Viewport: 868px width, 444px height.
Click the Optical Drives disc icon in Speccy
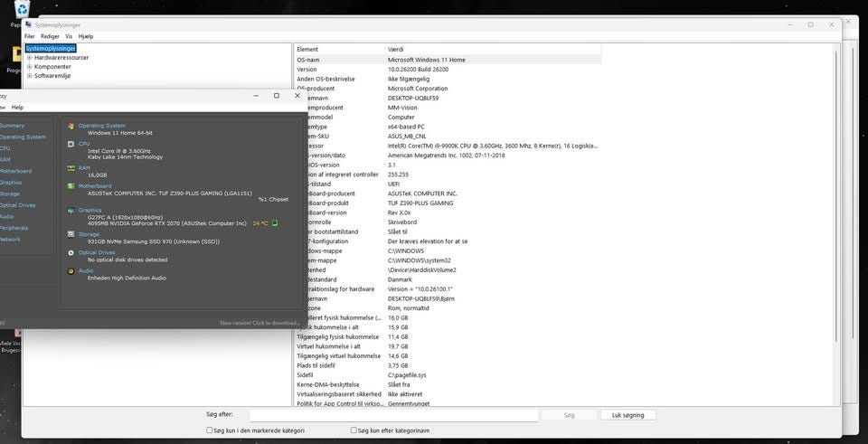click(71, 252)
